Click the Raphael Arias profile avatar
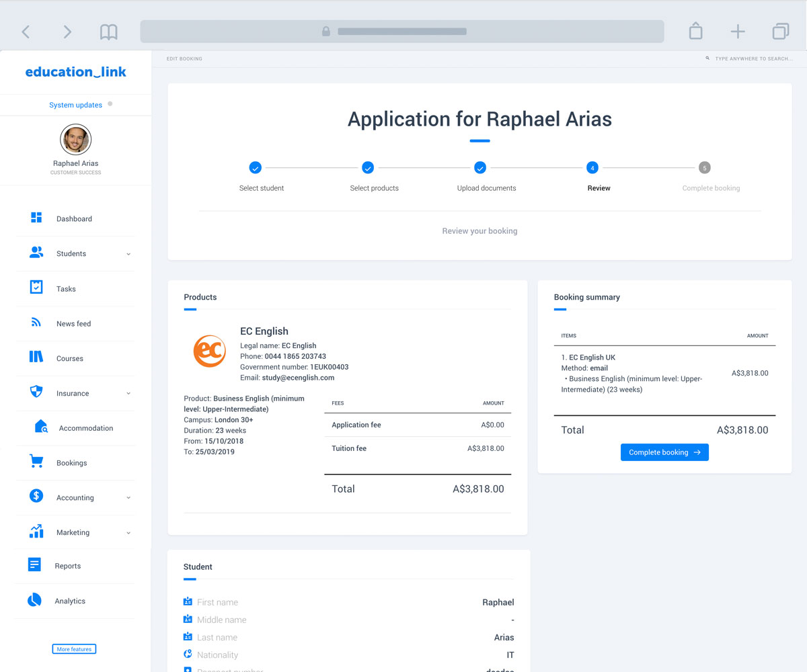The width and height of the screenshot is (807, 672). 75,140
